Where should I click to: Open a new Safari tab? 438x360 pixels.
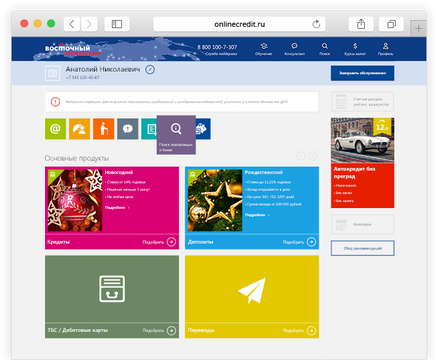click(418, 29)
